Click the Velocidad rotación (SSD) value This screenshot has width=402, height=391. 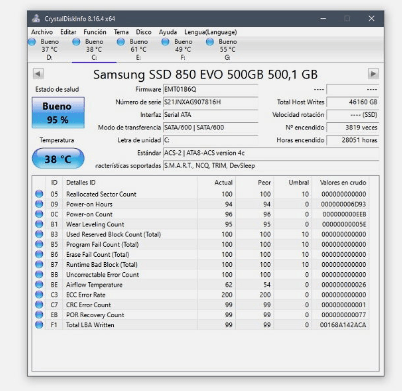pyautogui.click(x=352, y=115)
